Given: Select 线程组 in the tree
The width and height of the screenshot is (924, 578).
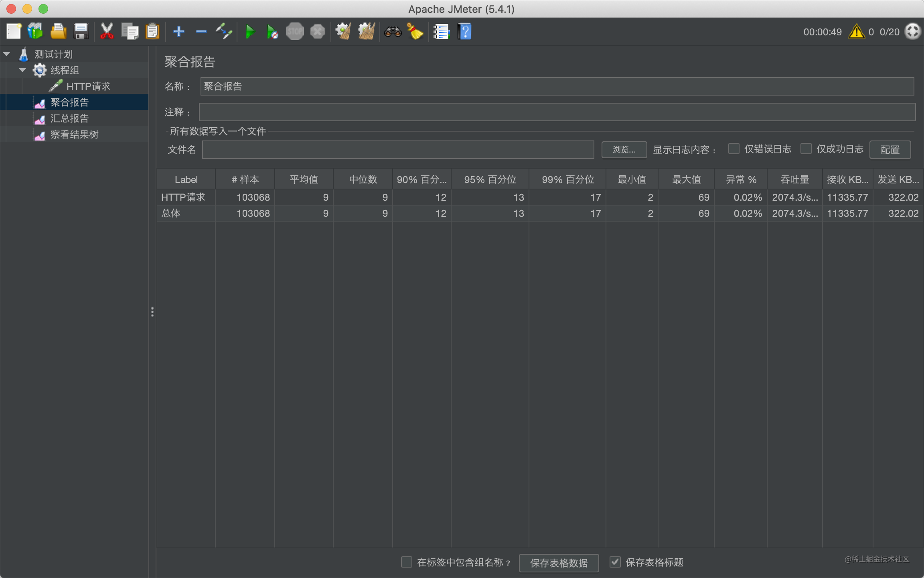Looking at the screenshot, I should point(65,70).
